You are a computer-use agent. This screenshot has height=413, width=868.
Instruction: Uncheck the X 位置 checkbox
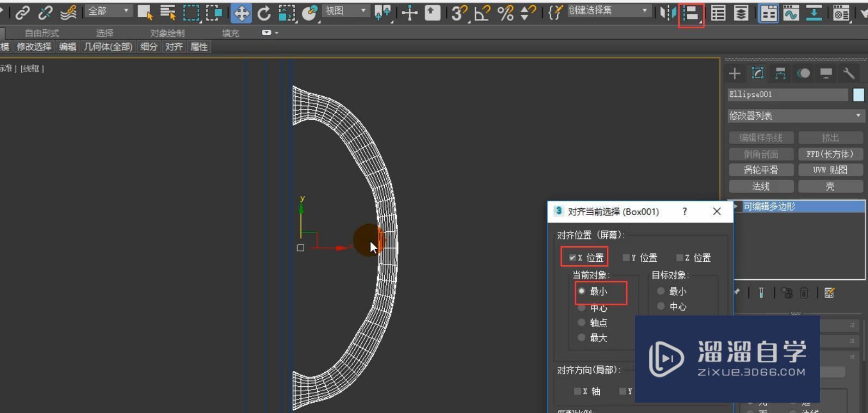tap(572, 257)
